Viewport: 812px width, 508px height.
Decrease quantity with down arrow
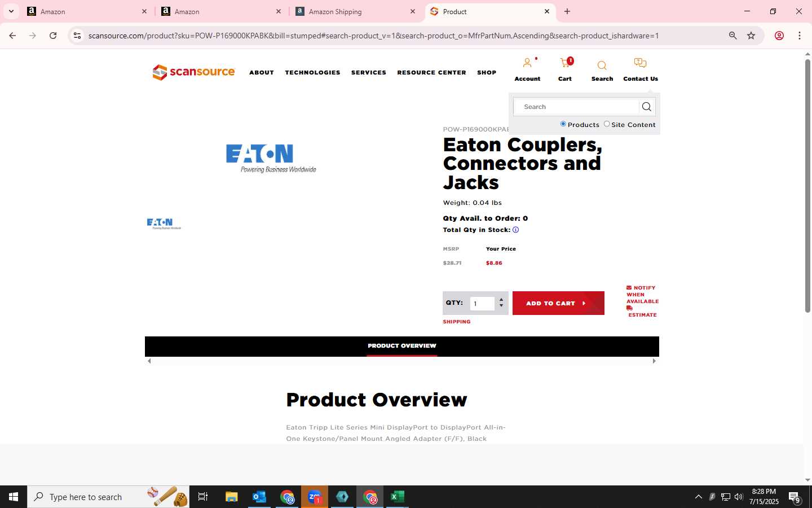(x=501, y=306)
